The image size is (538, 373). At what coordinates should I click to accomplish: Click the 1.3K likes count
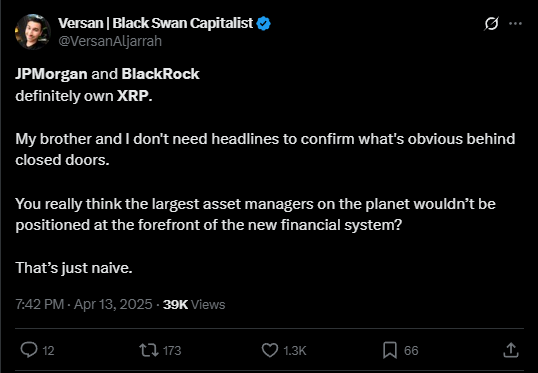(x=295, y=351)
